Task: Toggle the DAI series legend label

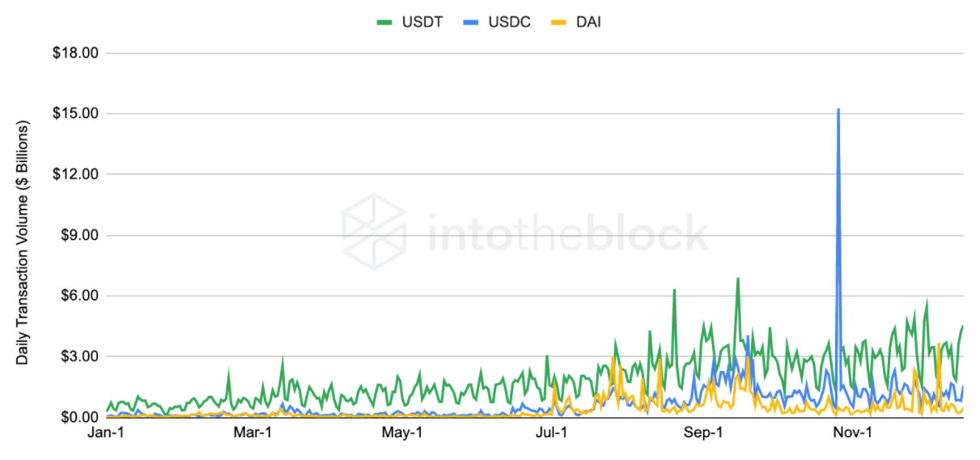Action: coord(588,23)
